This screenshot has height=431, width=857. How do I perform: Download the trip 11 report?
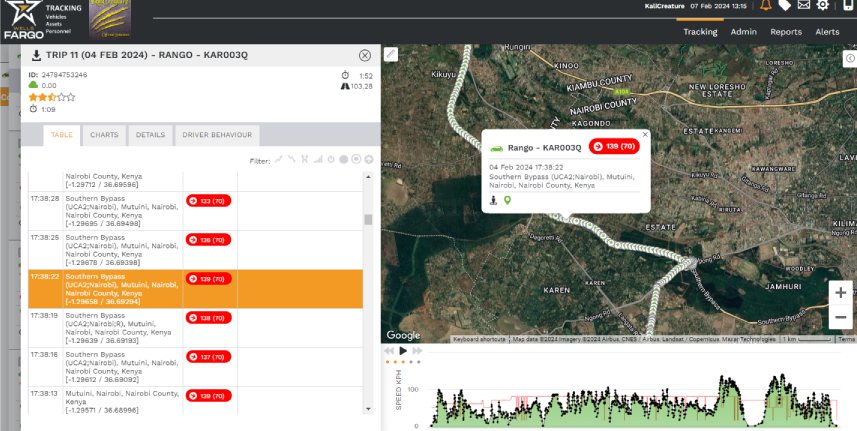point(37,56)
